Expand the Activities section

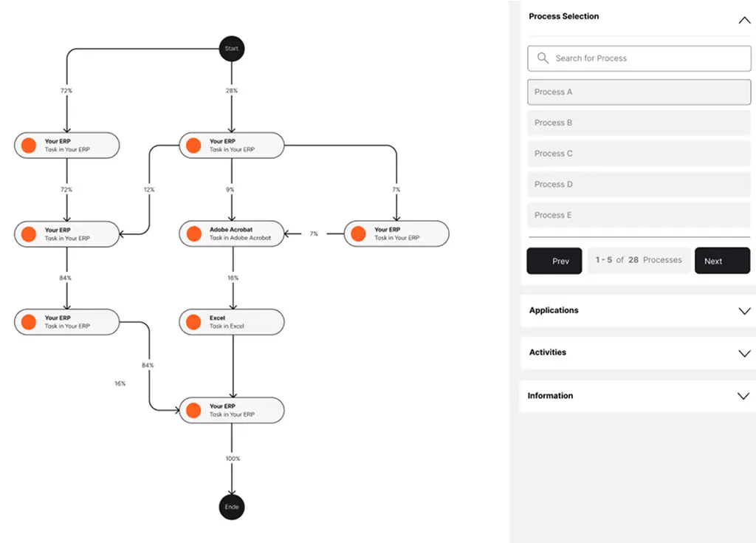click(x=743, y=353)
